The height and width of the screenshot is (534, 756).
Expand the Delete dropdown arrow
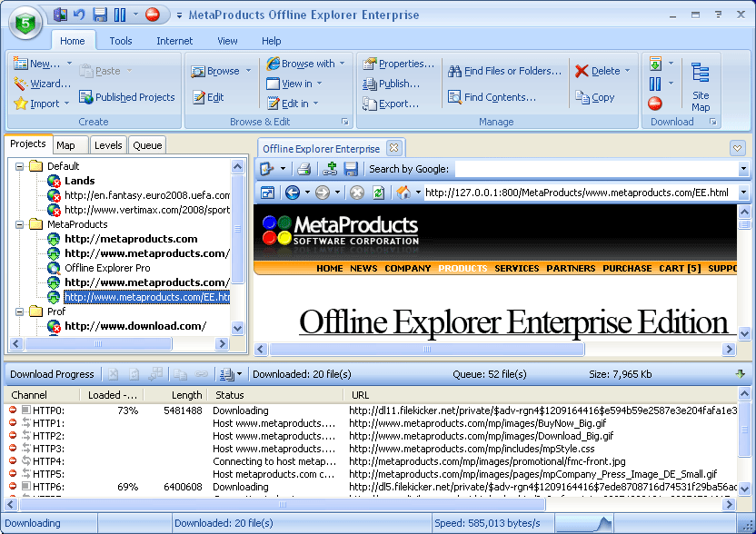627,71
